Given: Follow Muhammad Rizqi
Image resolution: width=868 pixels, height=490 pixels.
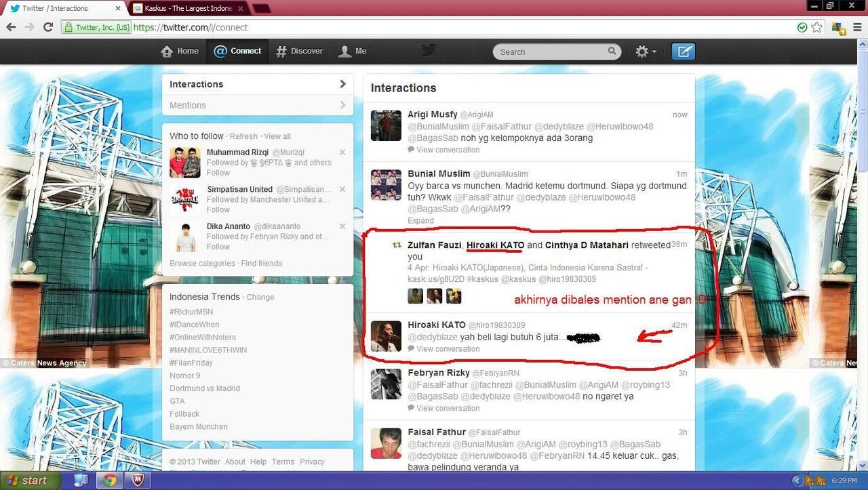Looking at the screenshot, I should pos(218,173).
